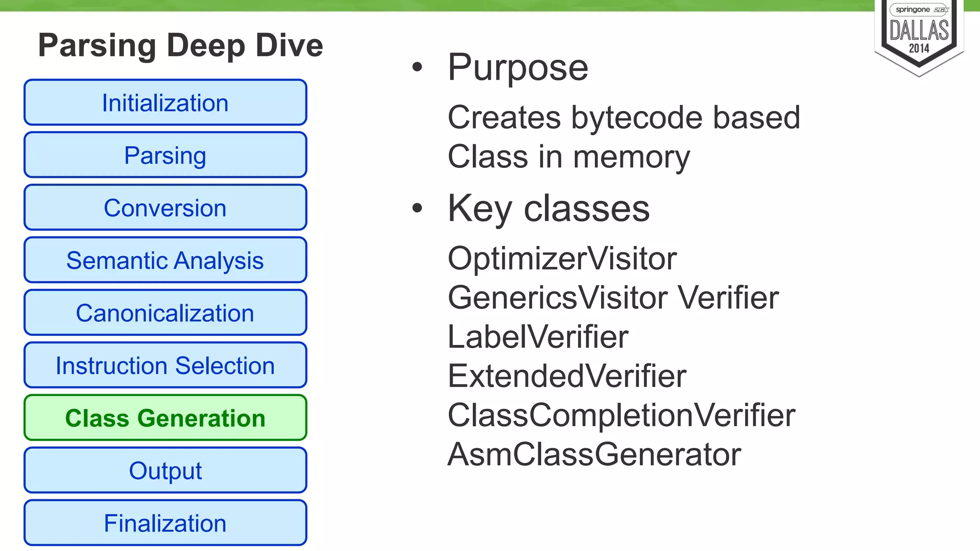This screenshot has width=980, height=551.
Task: Click the AsmClassGenerator class name
Action: (594, 454)
